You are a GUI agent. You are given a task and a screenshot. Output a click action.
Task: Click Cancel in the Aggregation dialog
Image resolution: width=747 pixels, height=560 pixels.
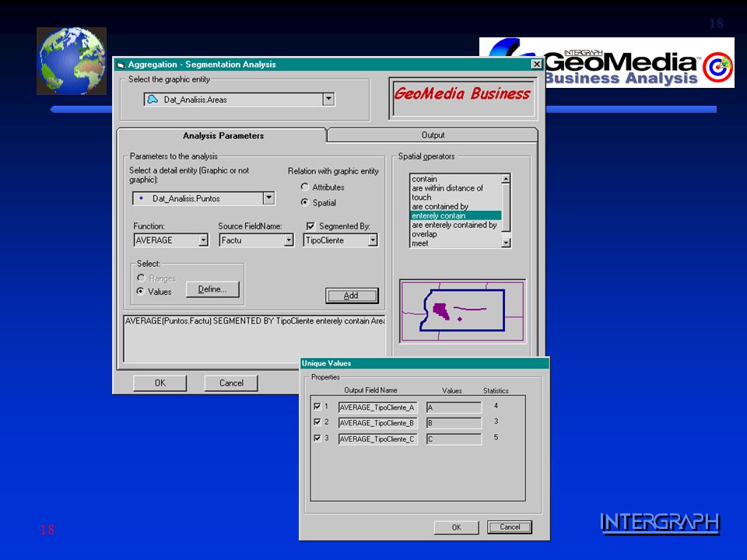coord(231,383)
